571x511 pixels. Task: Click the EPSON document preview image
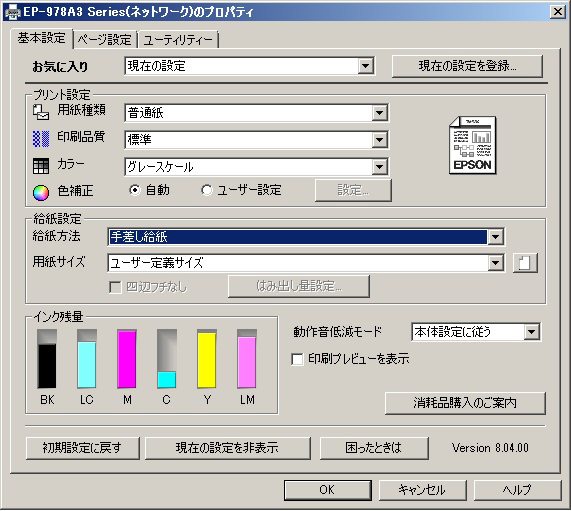[x=473, y=145]
